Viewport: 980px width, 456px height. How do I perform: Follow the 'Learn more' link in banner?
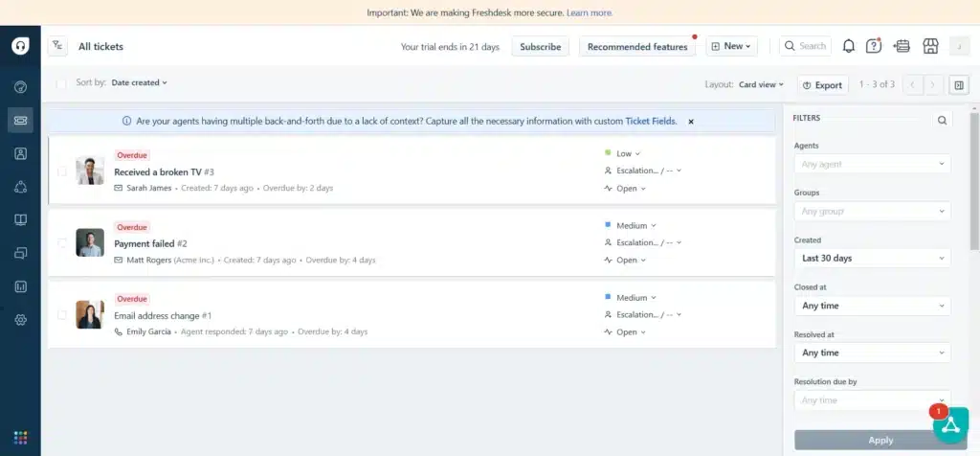coord(590,13)
